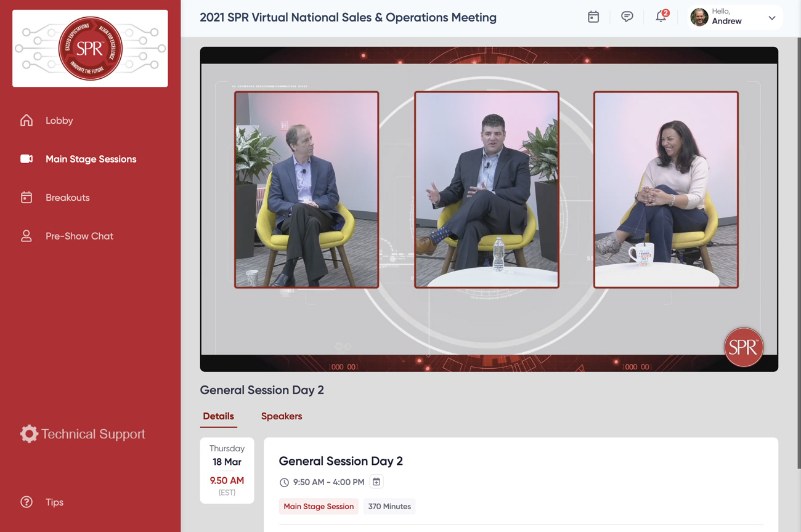
Task: Go to Lobby in the sidebar
Action: [59, 121]
